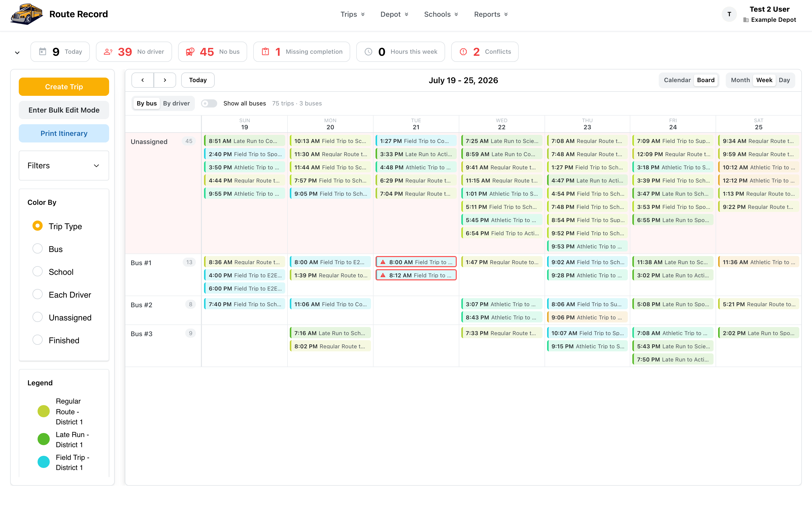Switch to By driver tab
Screen dimensions: 812x507
[x=177, y=103]
